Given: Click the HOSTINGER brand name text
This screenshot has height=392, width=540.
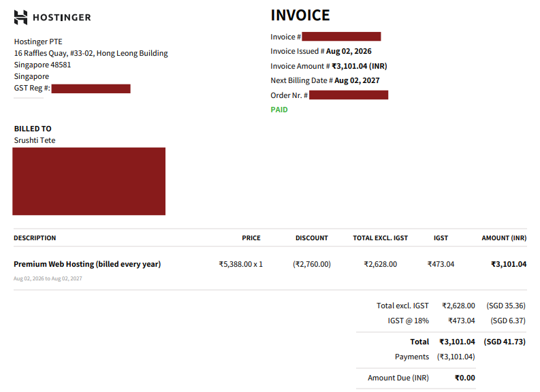Looking at the screenshot, I should pyautogui.click(x=62, y=17).
